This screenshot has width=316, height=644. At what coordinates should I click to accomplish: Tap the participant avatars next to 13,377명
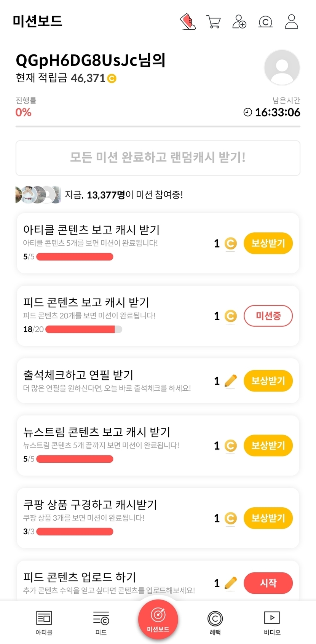pyautogui.click(x=38, y=195)
